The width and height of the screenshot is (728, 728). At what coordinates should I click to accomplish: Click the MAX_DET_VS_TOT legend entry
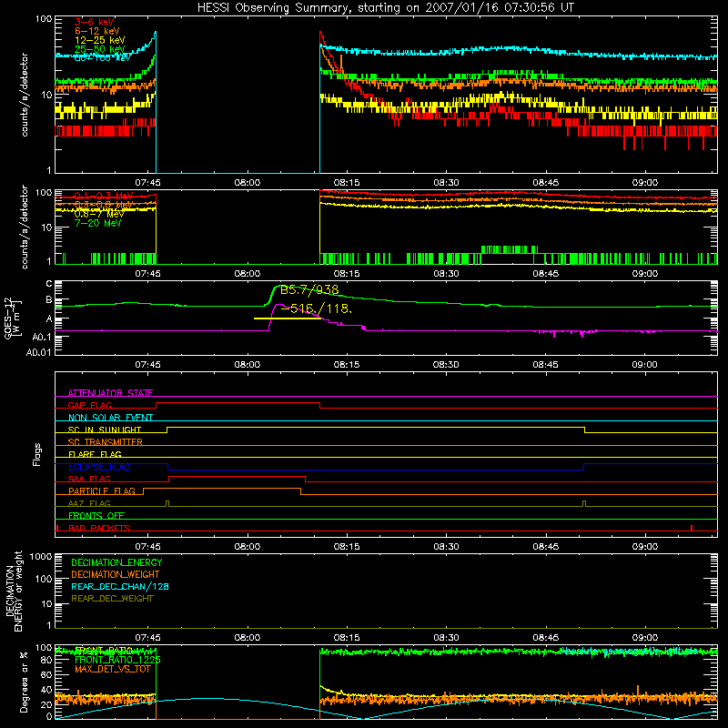click(113, 669)
